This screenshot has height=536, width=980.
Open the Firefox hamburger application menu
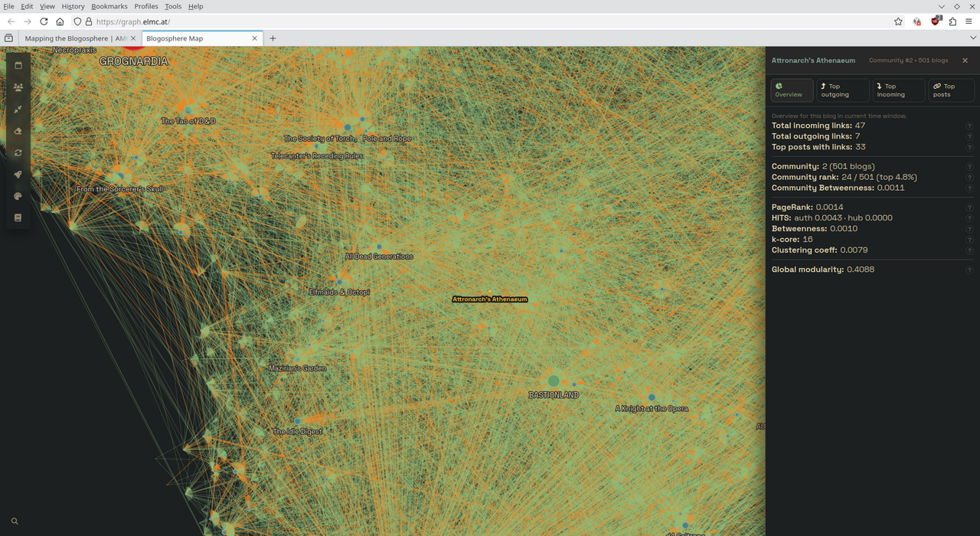pyautogui.click(x=969, y=21)
